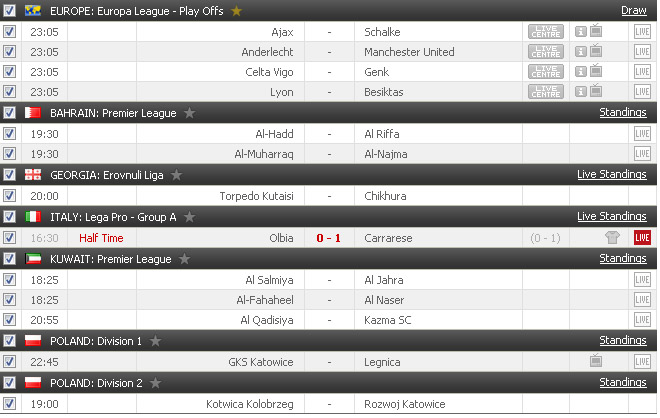Uncheck Torpedo Kutaisi vs Chikhura match
660x418 pixels.
[9, 195]
